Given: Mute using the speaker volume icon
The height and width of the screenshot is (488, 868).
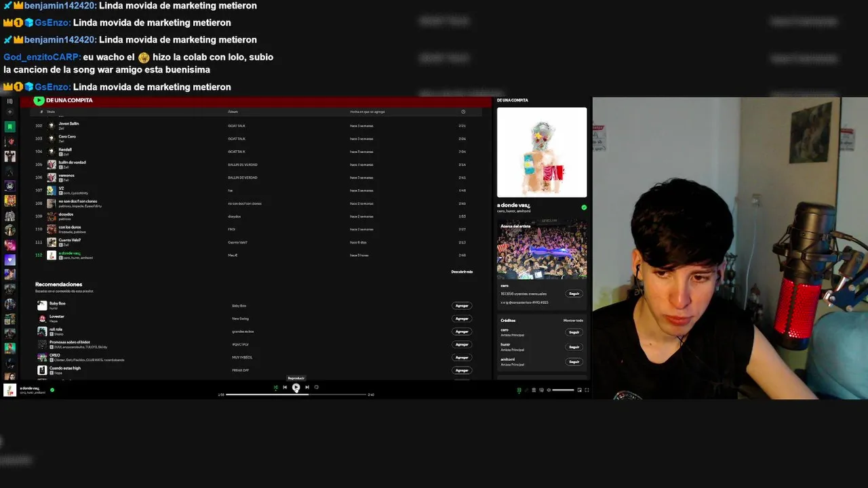Looking at the screenshot, I should point(549,390).
